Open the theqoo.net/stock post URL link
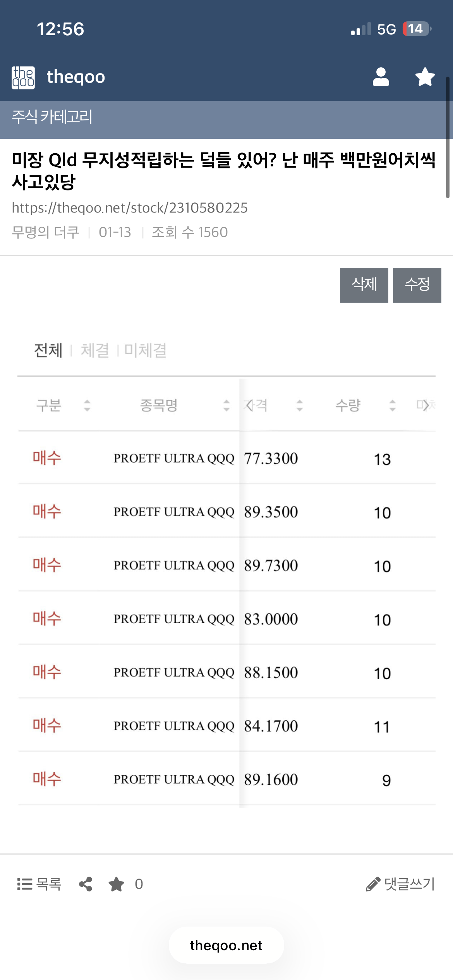The image size is (453, 980). click(x=130, y=208)
